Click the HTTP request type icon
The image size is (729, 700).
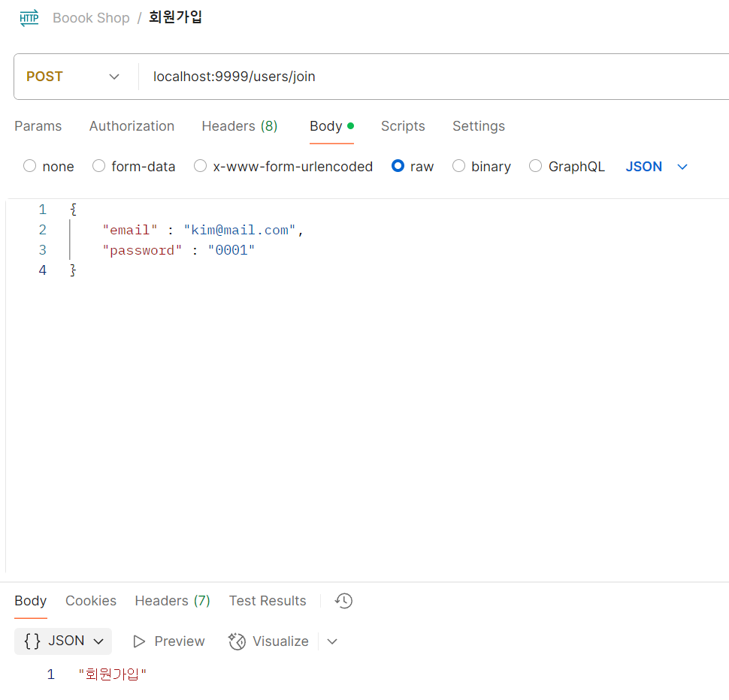pos(29,18)
